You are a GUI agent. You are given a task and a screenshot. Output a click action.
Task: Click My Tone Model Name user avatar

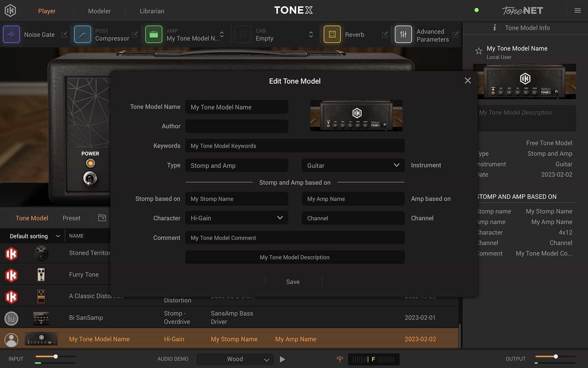click(x=11, y=340)
